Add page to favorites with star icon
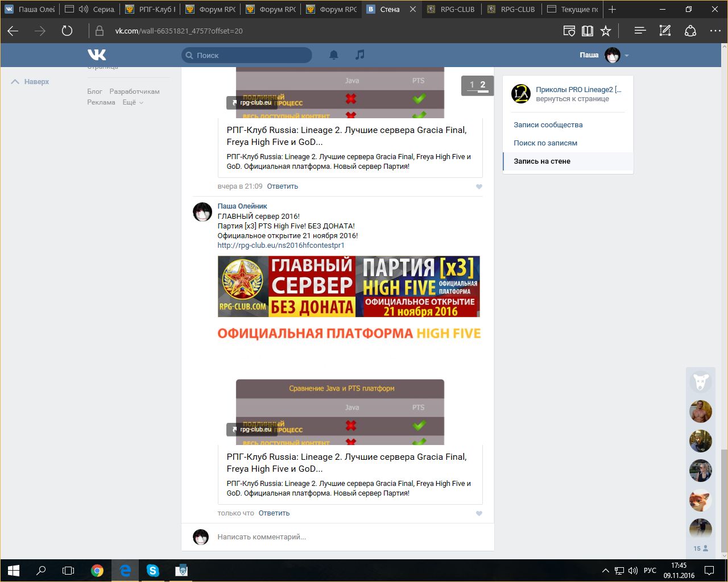 click(x=606, y=31)
